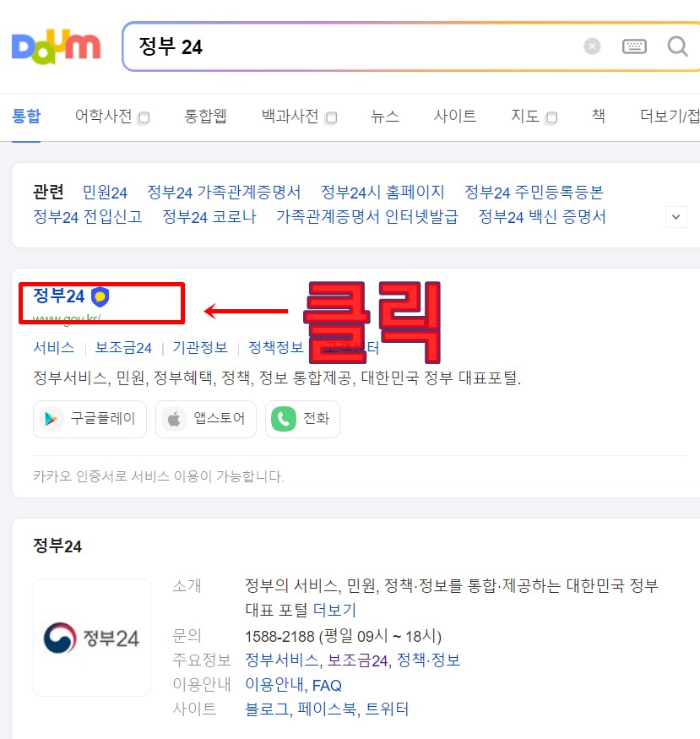700x739 pixels.
Task: Expand the 더보기 tab menu
Action: [x=670, y=116]
